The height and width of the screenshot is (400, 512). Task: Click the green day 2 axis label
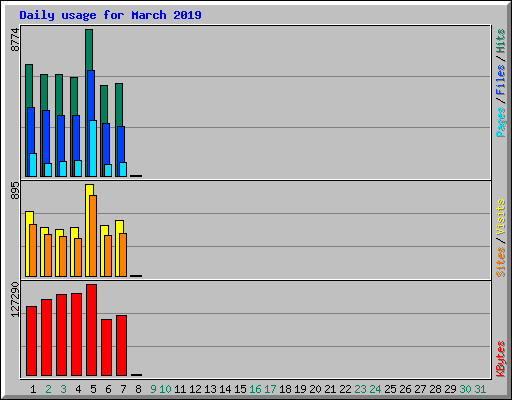[48, 389]
